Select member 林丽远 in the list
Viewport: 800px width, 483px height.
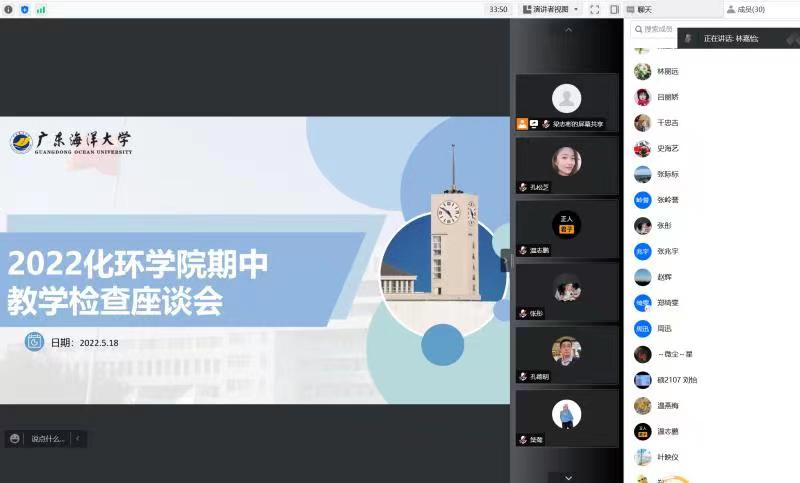click(667, 72)
